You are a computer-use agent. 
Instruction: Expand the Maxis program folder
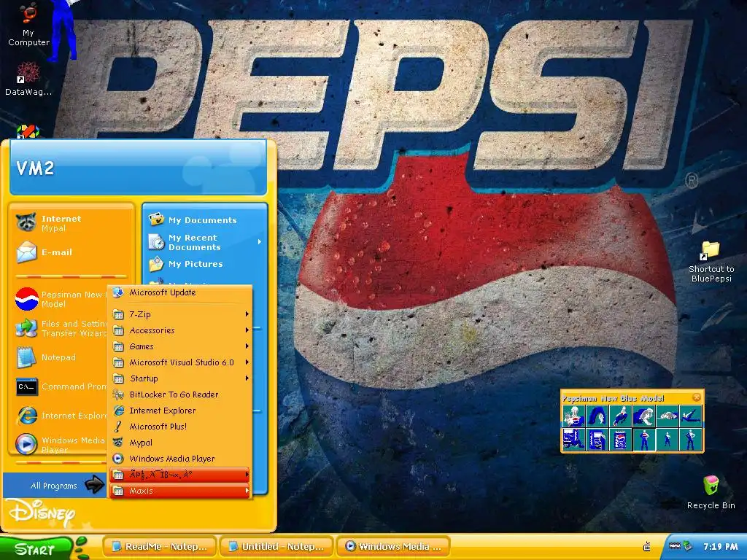click(180, 491)
